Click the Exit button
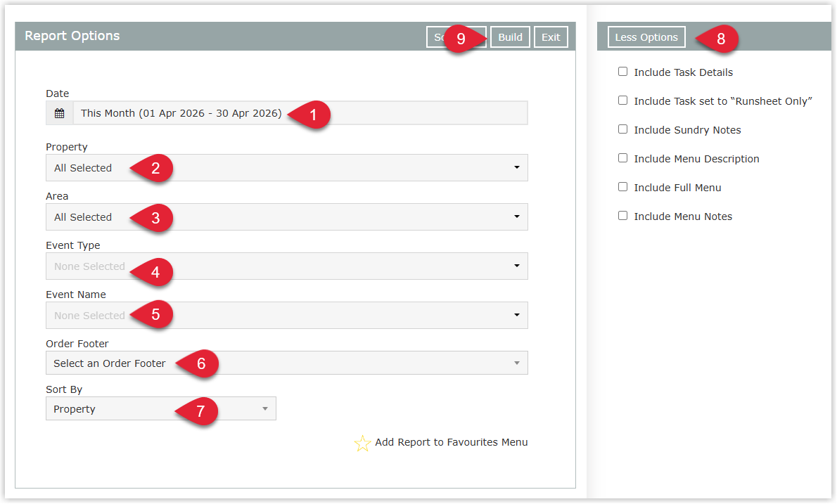Viewport: 837px width, 504px height. pyautogui.click(x=550, y=37)
